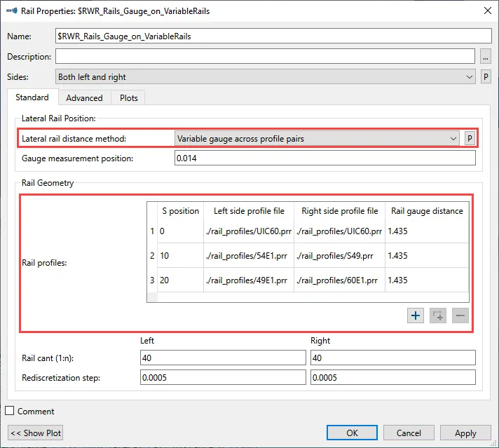Click the Apply button
Image resolution: width=499 pixels, height=448 pixels.
[465, 433]
